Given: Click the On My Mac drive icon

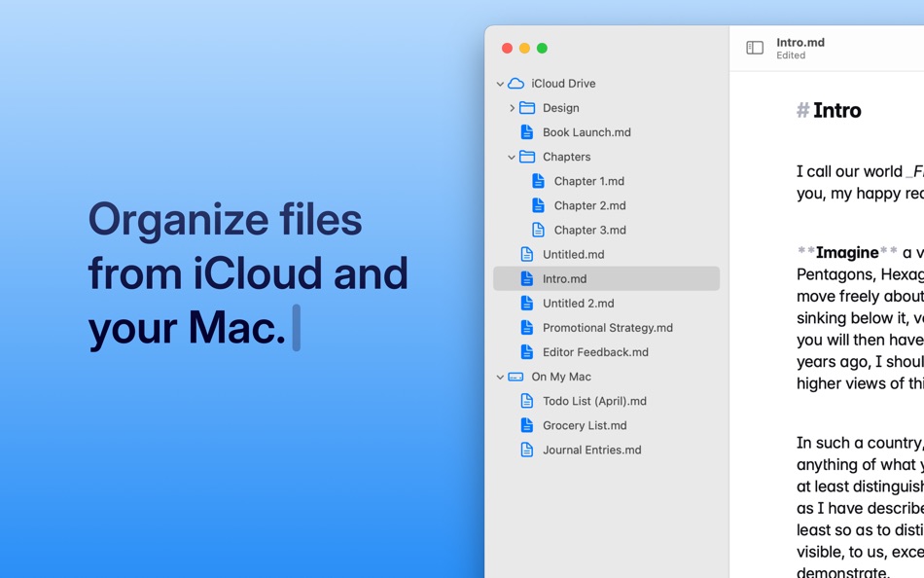Looking at the screenshot, I should [x=515, y=377].
